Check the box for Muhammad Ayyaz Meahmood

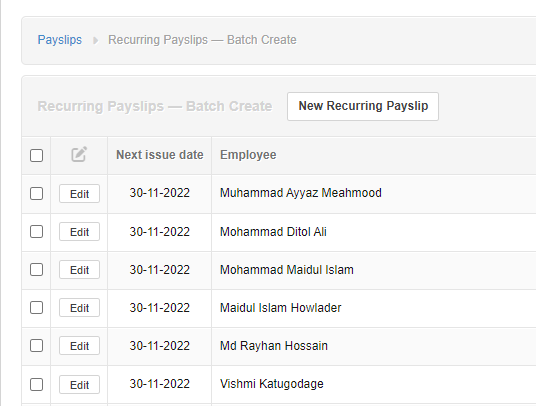coord(36,193)
